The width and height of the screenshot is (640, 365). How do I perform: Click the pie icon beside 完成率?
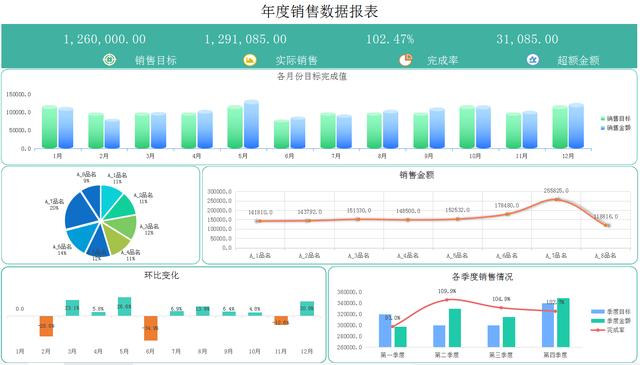pos(405,60)
